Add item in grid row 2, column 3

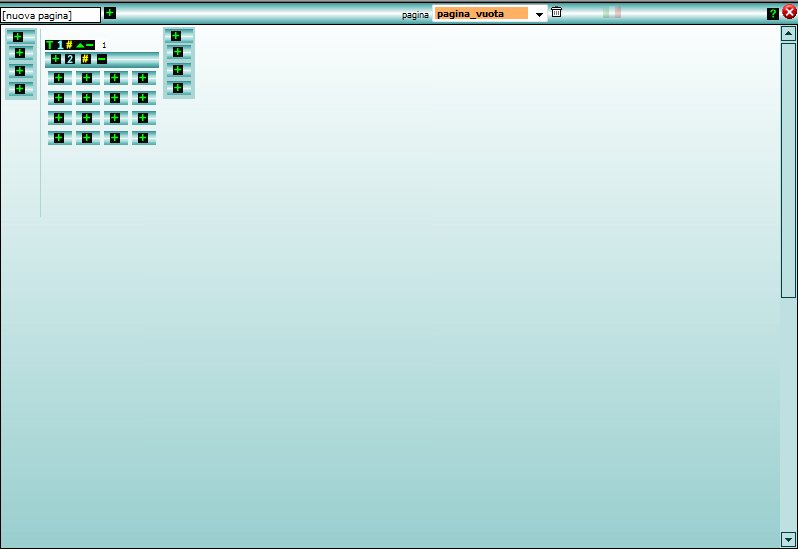pos(115,98)
